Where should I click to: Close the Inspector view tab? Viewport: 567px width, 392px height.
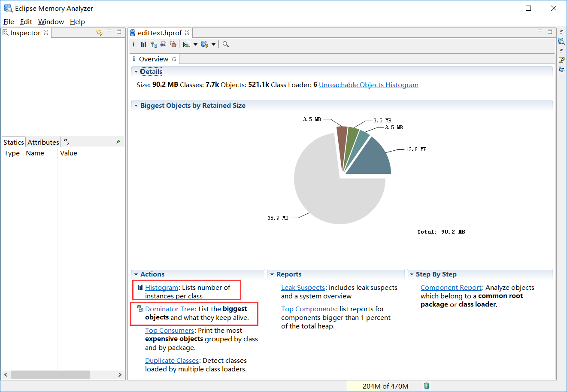(46, 33)
